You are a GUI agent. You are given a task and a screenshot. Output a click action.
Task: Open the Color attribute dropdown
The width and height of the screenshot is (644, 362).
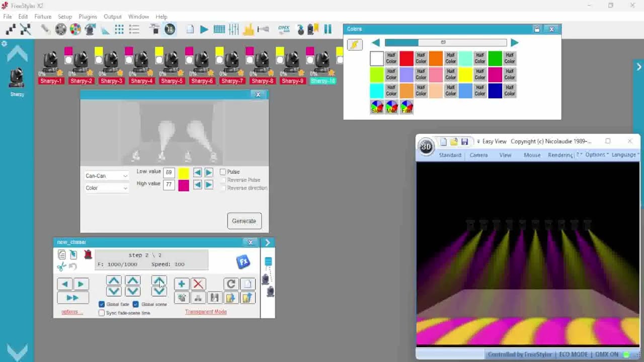tap(107, 188)
